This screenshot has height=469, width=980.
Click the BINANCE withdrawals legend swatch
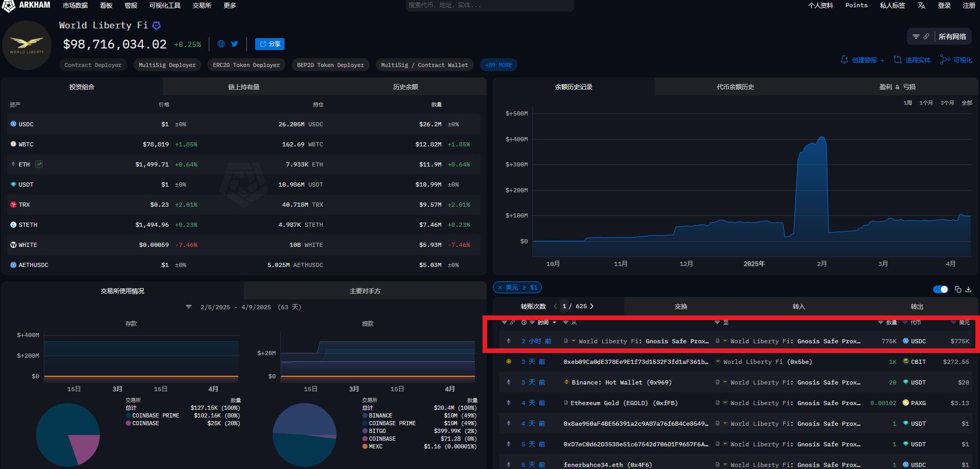tap(365, 415)
